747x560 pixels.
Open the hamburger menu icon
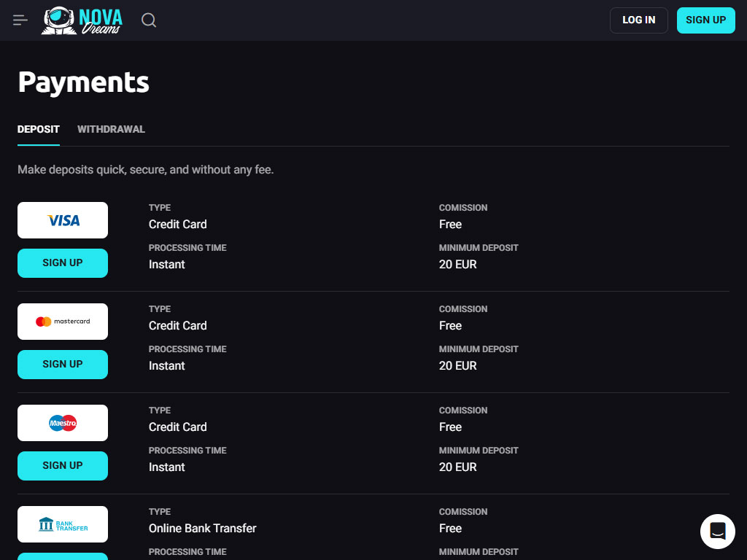coord(20,20)
